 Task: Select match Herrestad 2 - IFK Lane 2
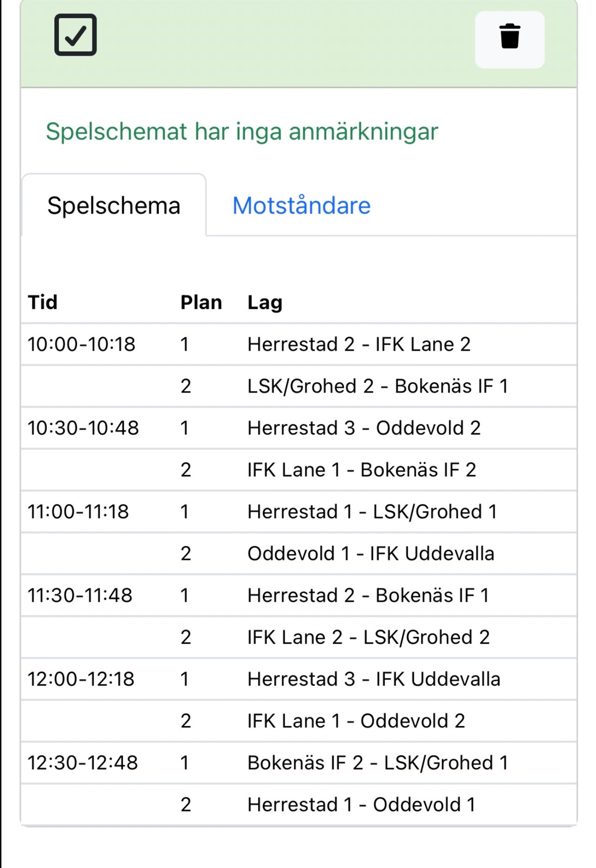point(359,344)
